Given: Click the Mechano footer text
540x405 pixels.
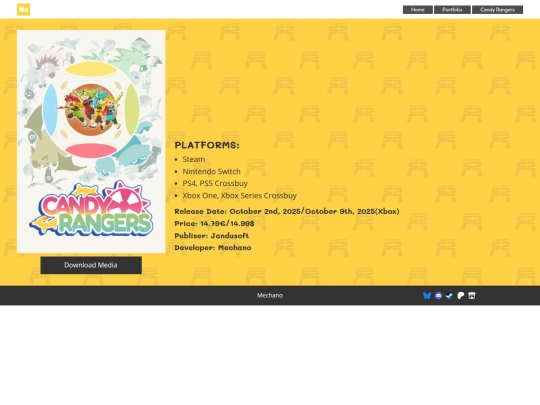Looking at the screenshot, I should tap(270, 295).
